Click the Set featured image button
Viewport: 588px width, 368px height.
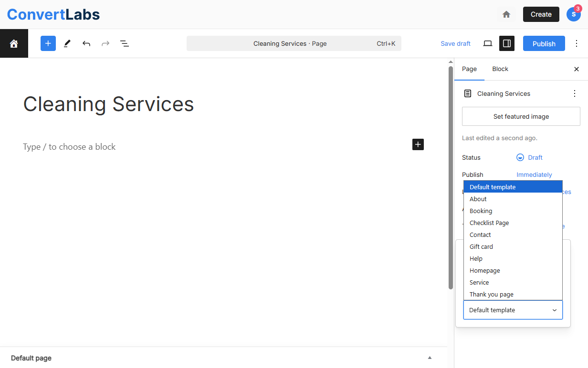click(521, 116)
